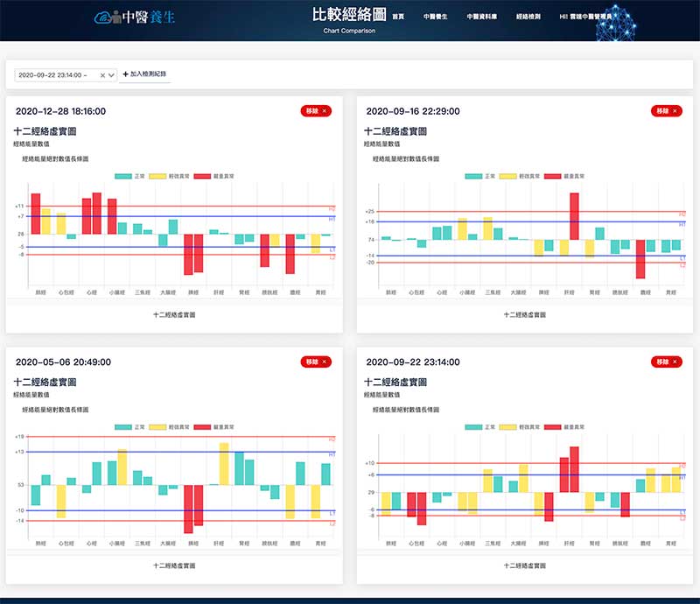Open the 中醫資料庫 navigation menu item

(x=482, y=17)
